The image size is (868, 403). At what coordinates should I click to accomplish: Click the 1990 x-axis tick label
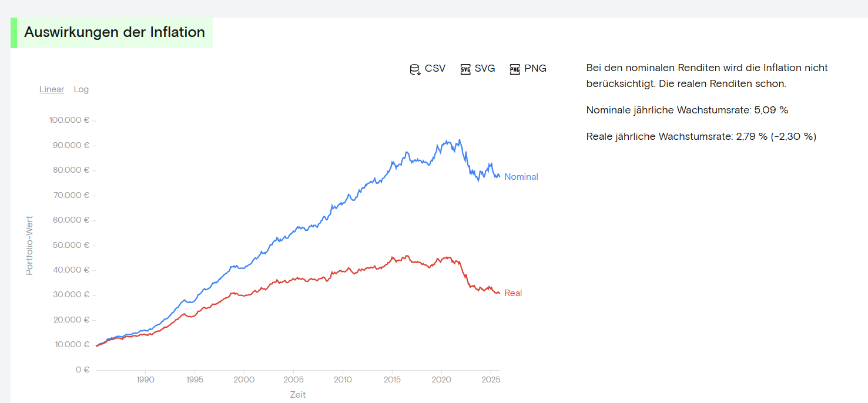(145, 380)
